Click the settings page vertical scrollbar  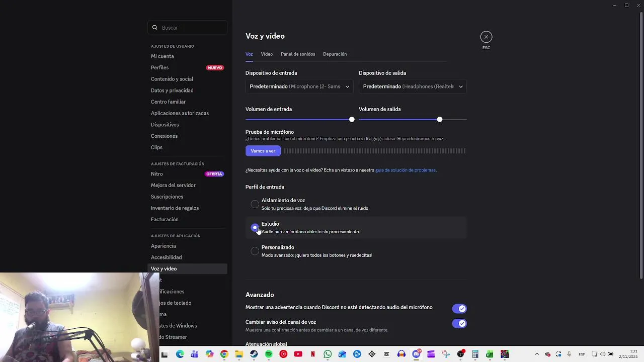[641, 146]
